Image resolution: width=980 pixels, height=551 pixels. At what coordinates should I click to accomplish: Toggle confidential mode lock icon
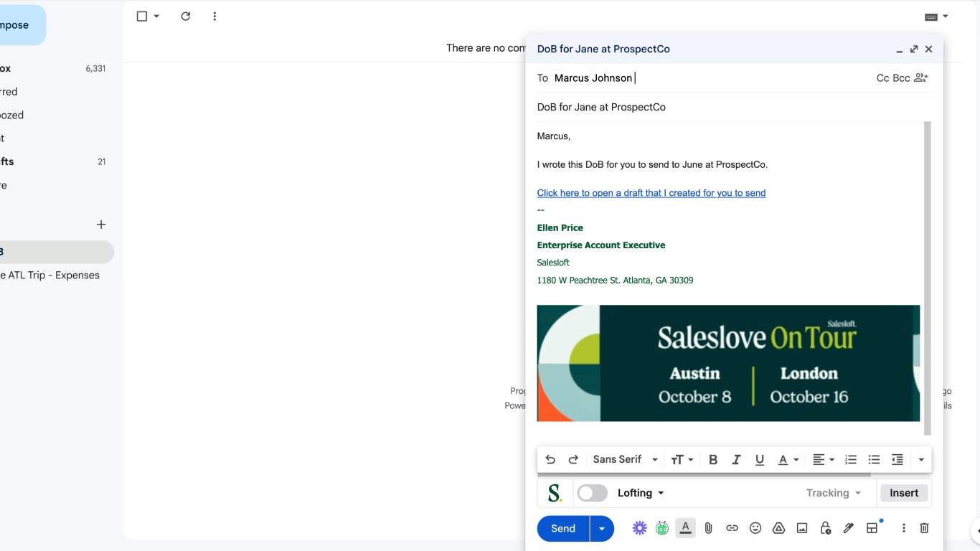click(825, 528)
